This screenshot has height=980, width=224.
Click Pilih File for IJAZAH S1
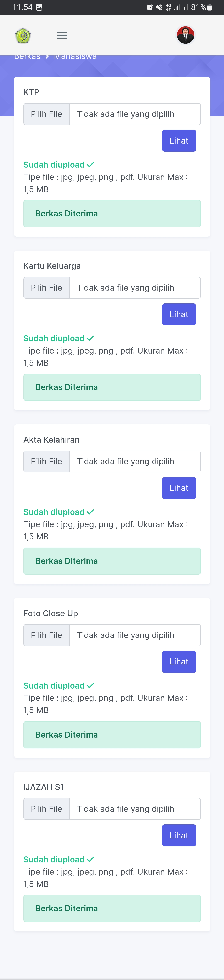pos(46,809)
